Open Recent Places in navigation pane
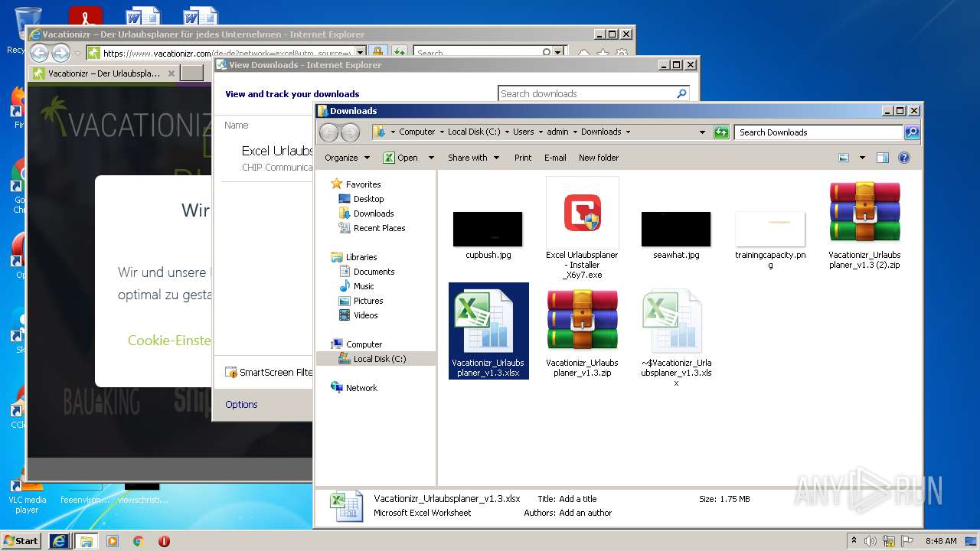The image size is (980, 551). pos(379,228)
